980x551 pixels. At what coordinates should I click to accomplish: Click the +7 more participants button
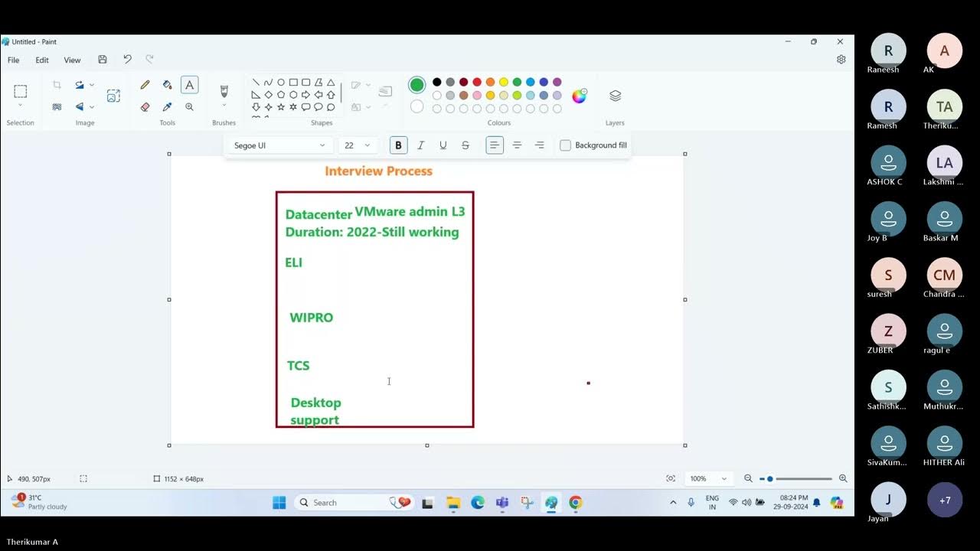945,500
